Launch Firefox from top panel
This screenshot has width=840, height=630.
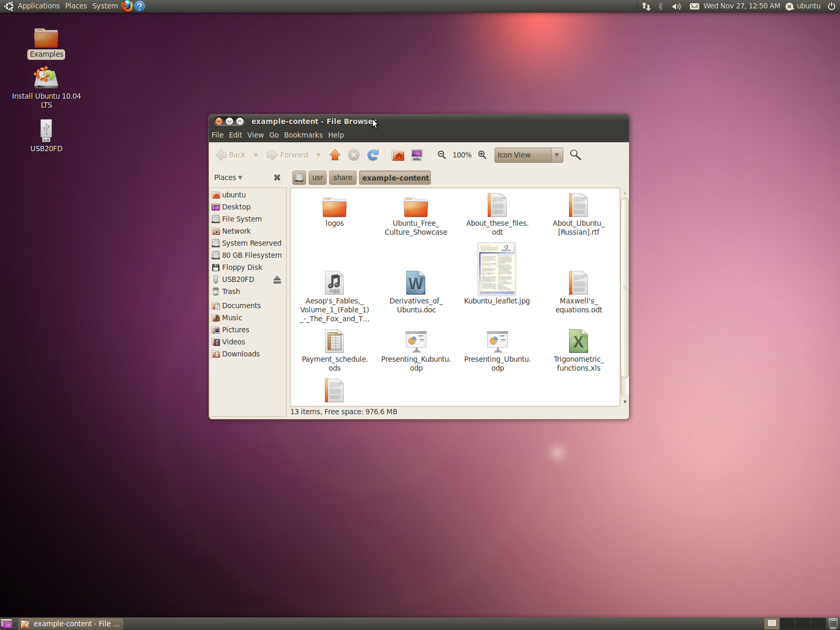[127, 6]
